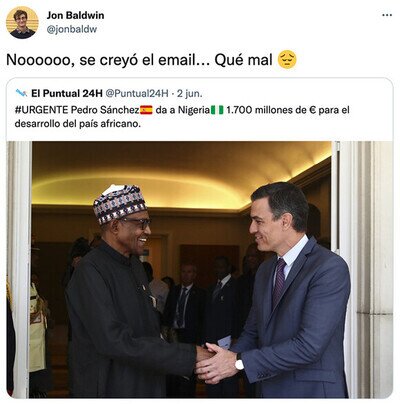This screenshot has height=404, width=400.
Task: Click the man in the patterned cap in the photo
Action: 123,293
